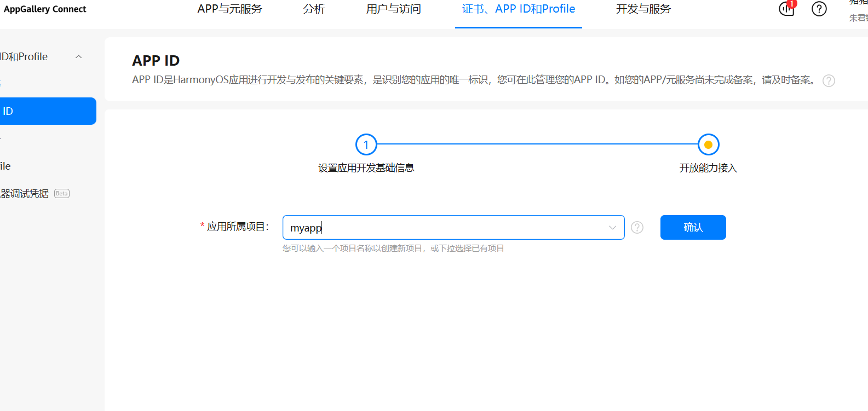The height and width of the screenshot is (411, 868).
Task: Open the project dropdown arrow
Action: pos(612,228)
